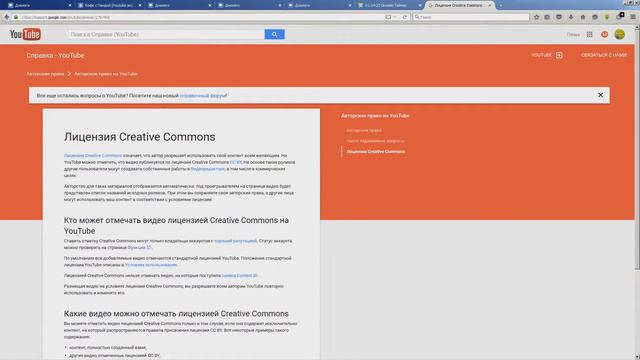
Task: Bookmark this page with the star icon
Action: [x=536, y=17]
